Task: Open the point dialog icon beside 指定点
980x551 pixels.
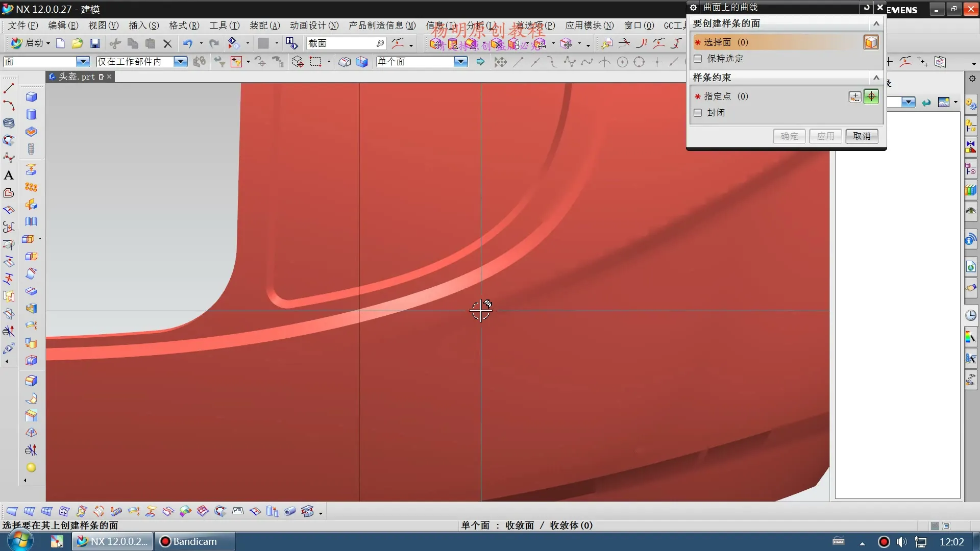Action: (x=855, y=96)
